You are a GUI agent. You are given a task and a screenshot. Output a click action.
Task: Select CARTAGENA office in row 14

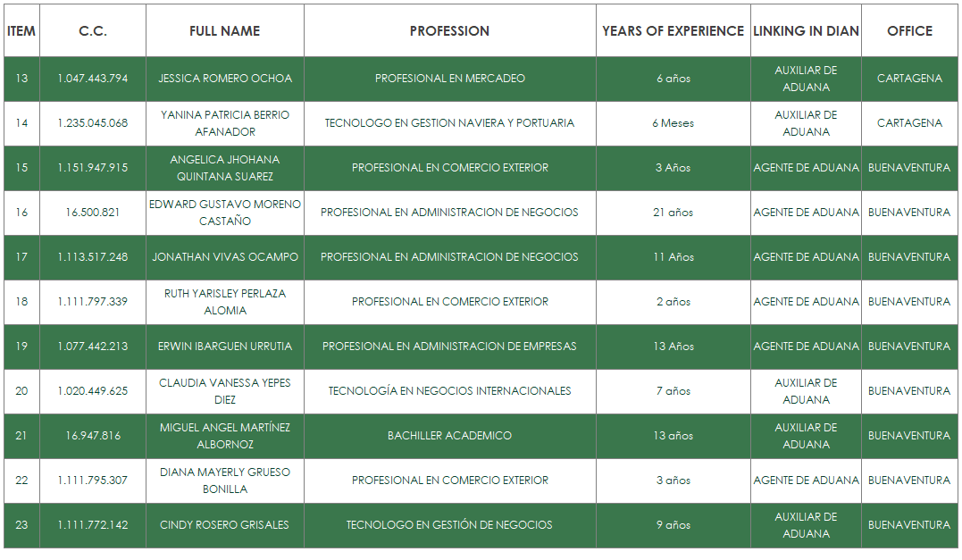[x=909, y=123]
